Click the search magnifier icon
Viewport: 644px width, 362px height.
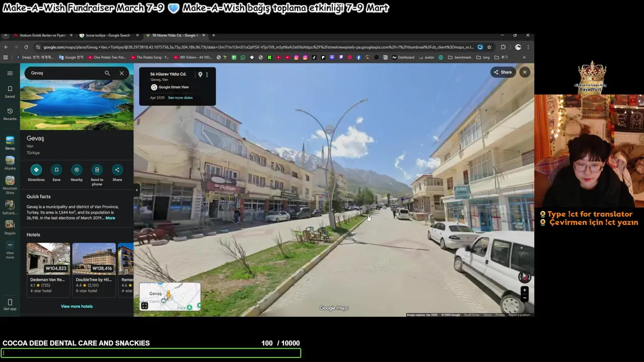(107, 73)
